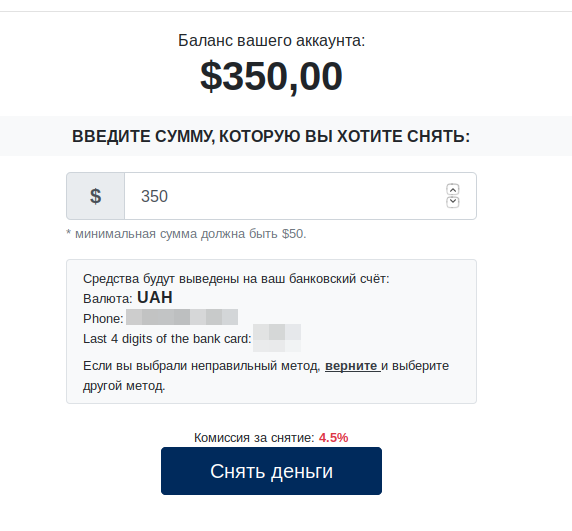The image size is (572, 531).
Task: Decrease the amount with the down stepper arrow
Action: [453, 202]
